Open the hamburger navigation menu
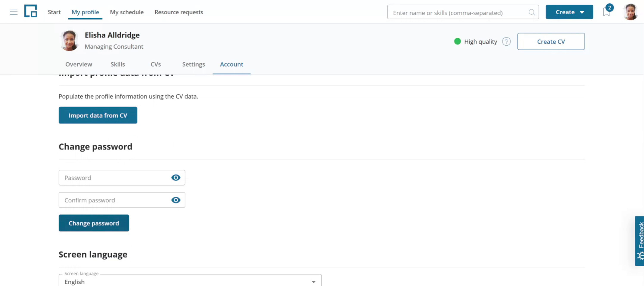This screenshot has height=286, width=644. (x=14, y=12)
